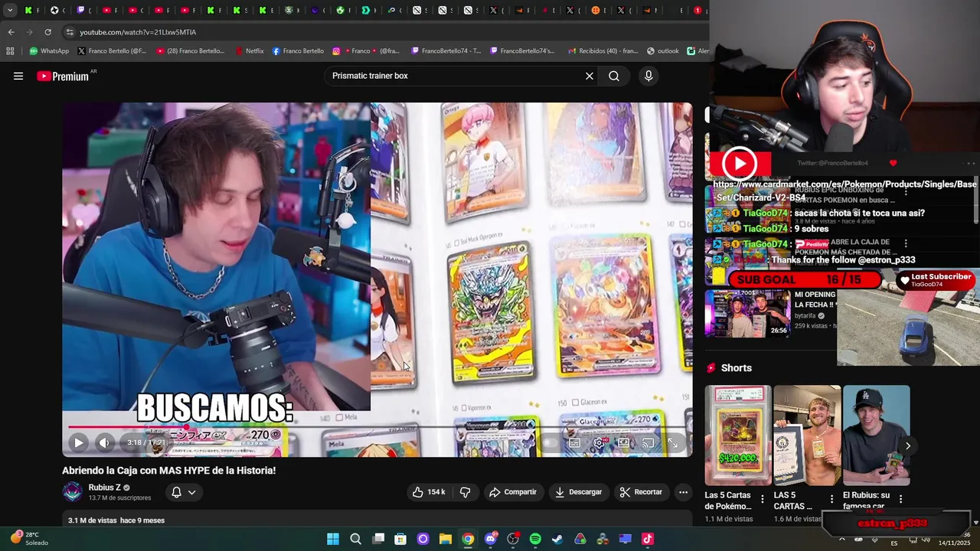Viewport: 980px width, 551px height.
Task: Open WhatsApp bookmark
Action: [49, 51]
